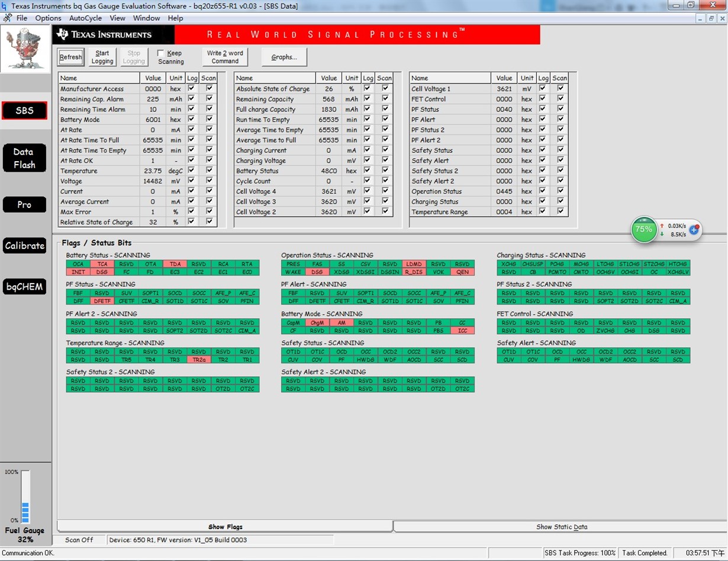The image size is (728, 561).
Task: Click the green 75% network widget circle
Action: (x=643, y=229)
